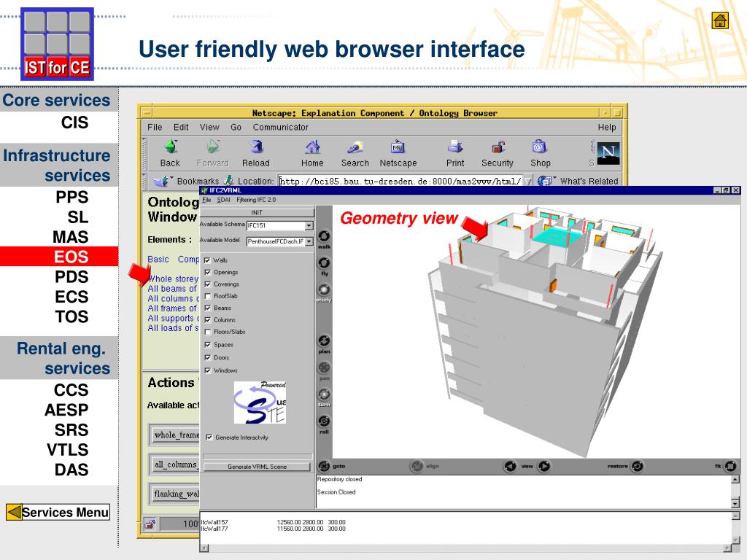Click the align viewer icon
This screenshot has width=747, height=560.
[x=417, y=466]
